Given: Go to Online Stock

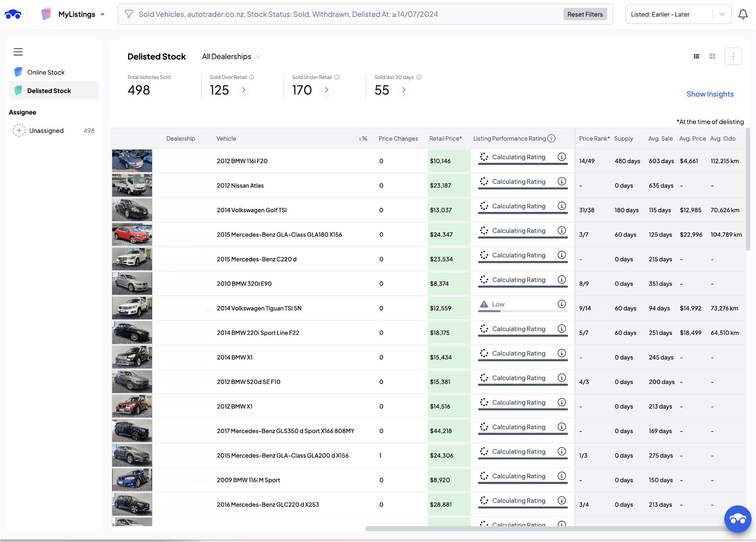Looking at the screenshot, I should coord(54,72).
